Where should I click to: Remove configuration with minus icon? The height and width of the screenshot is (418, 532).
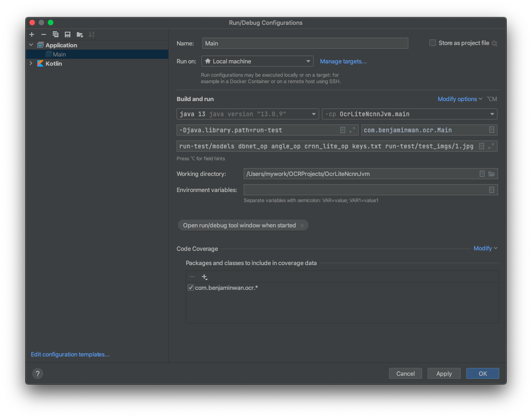[43, 34]
